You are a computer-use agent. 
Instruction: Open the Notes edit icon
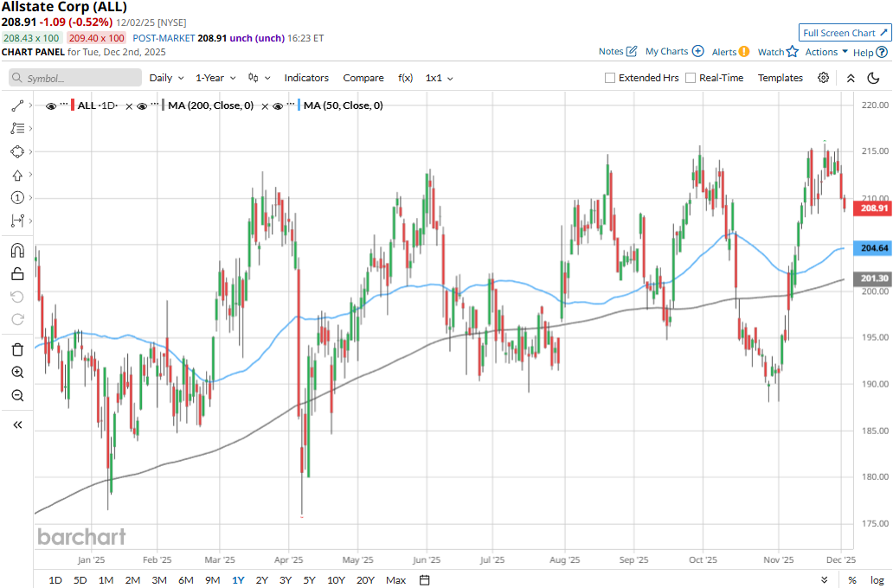[x=631, y=51]
